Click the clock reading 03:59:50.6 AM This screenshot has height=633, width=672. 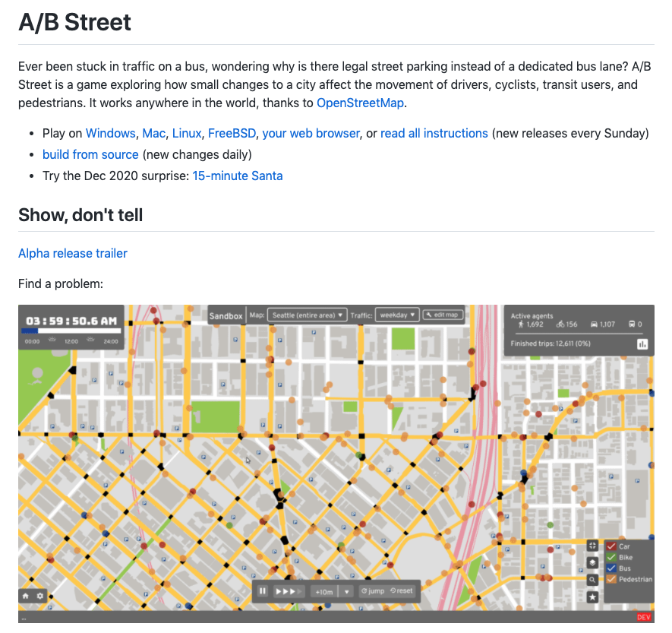pos(71,321)
